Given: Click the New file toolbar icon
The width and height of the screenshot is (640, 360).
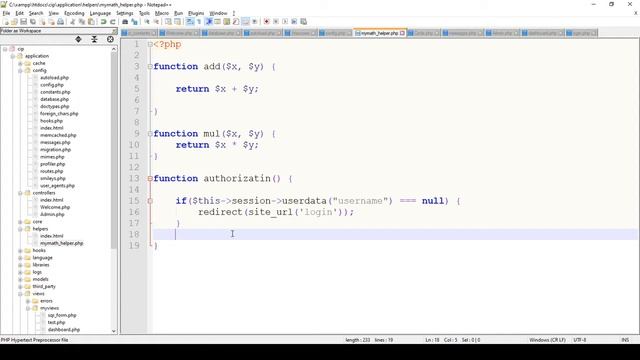Looking at the screenshot, I should pos(6,22).
